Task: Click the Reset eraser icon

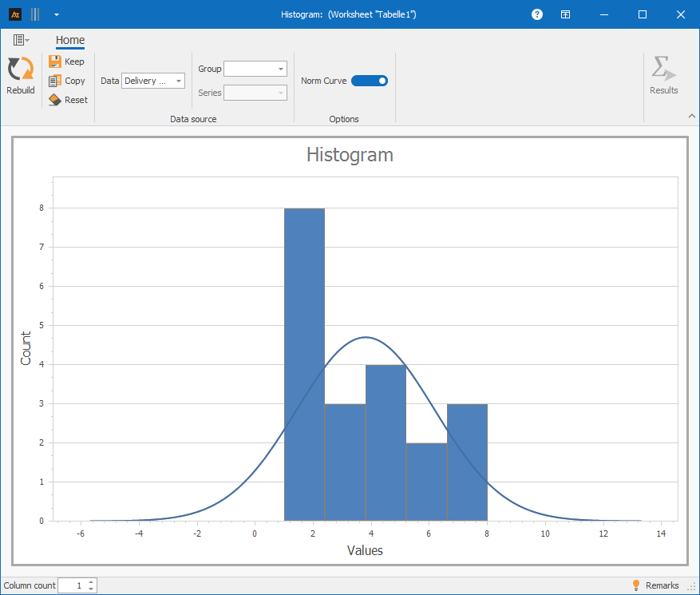Action: click(54, 100)
